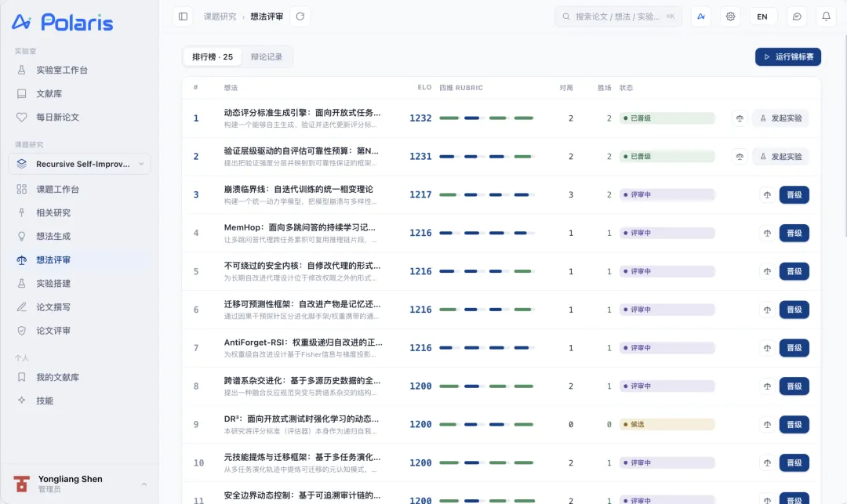Open 每日新论文 in sidebar
Image resolution: width=847 pixels, height=504 pixels.
[79, 117]
